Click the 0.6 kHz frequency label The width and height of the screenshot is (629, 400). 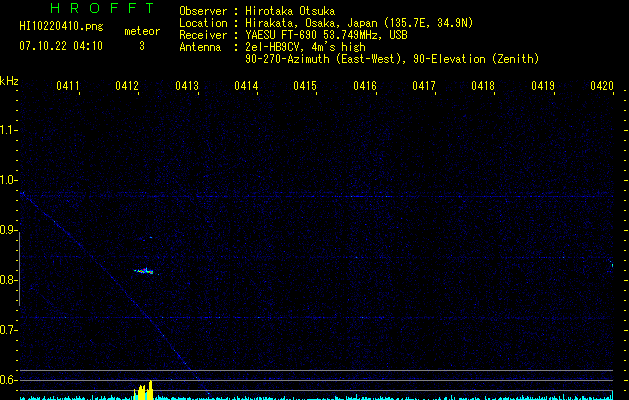pos(8,380)
